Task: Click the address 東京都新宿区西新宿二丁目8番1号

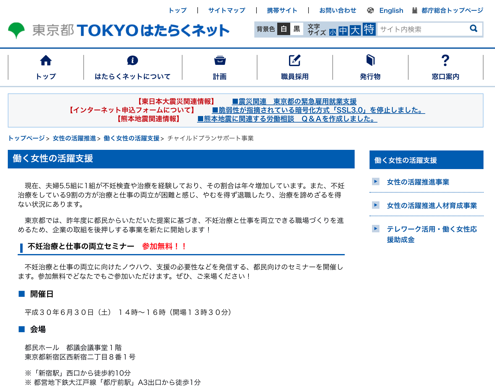Action: pyautogui.click(x=80, y=357)
